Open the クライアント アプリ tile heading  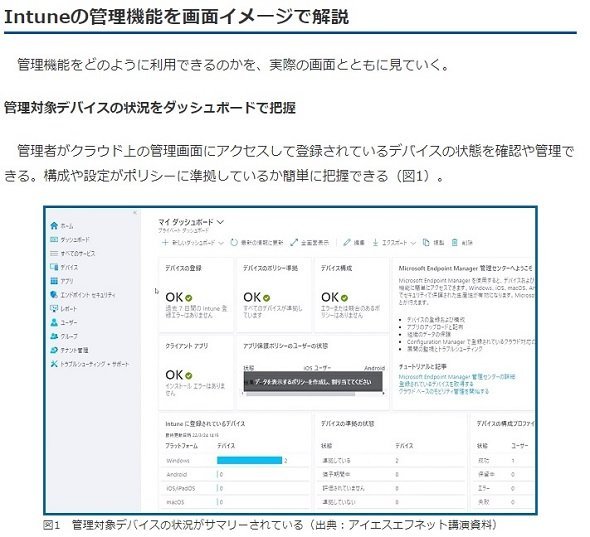click(x=187, y=346)
